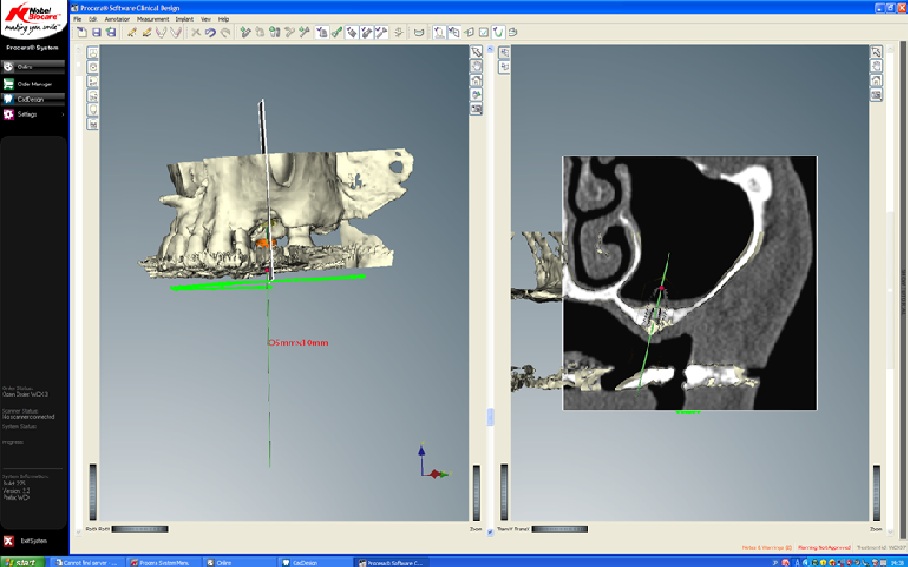The height and width of the screenshot is (567, 908).
Task: Open the File menu
Action: 77,19
